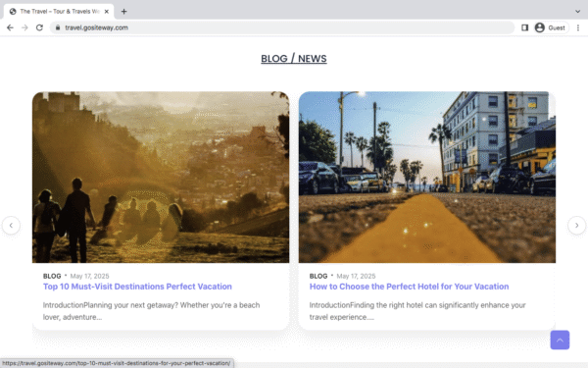Click the BLOG / NEWS heading

294,59
